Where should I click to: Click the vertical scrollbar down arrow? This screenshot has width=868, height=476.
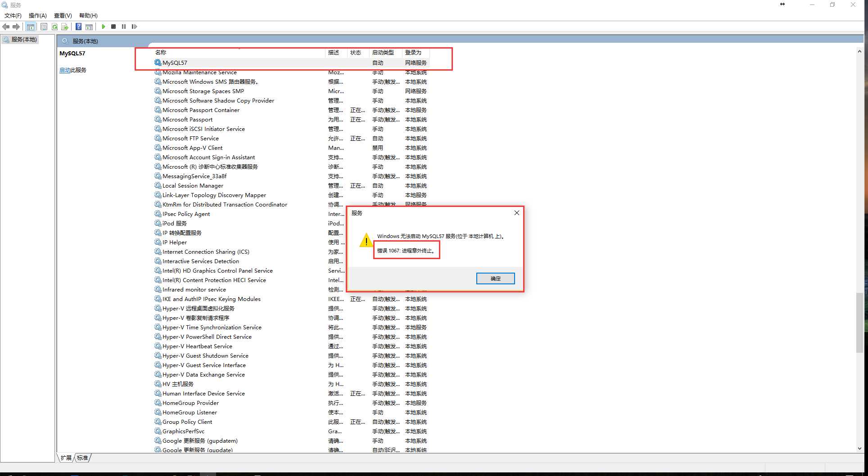point(859,448)
